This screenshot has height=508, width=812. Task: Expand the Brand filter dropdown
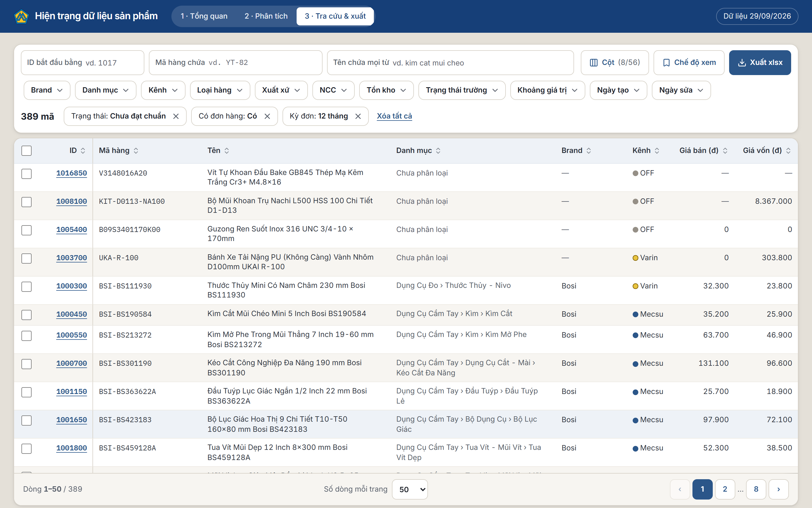pyautogui.click(x=47, y=90)
